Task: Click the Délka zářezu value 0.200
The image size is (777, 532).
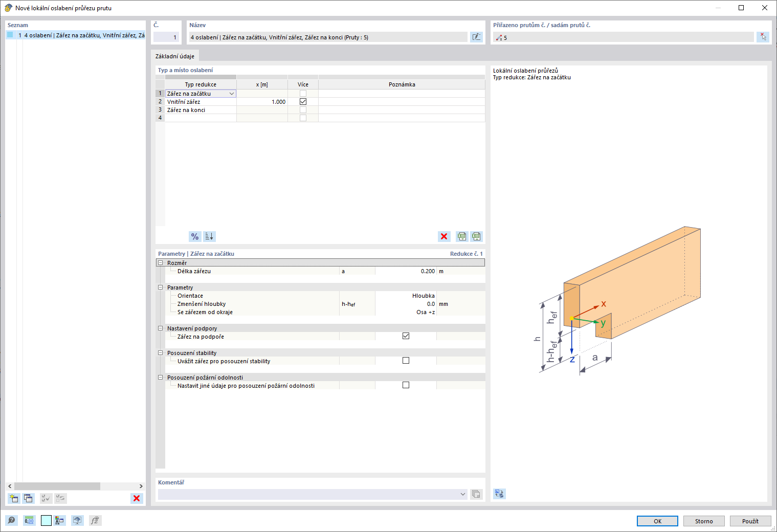Action: (405, 271)
